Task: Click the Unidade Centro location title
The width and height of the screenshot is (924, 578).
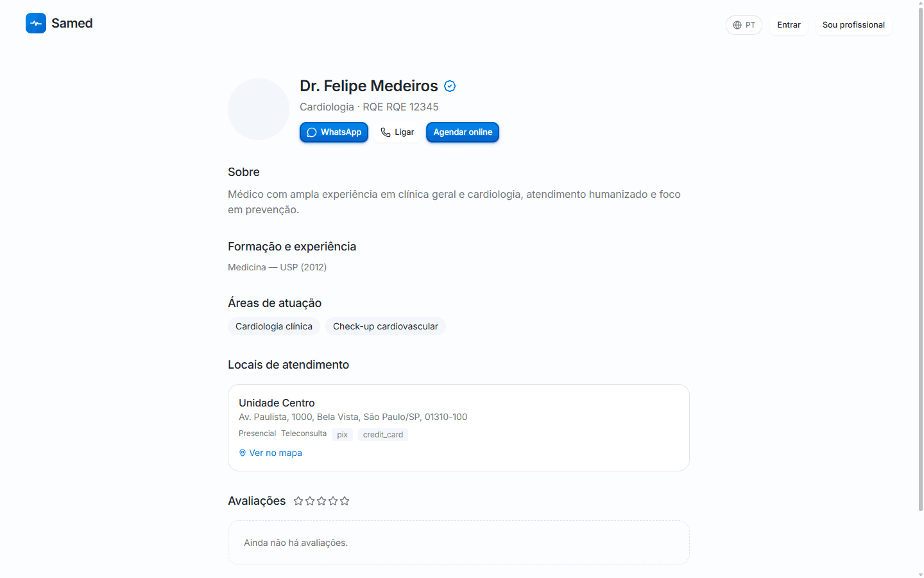Action: pyautogui.click(x=277, y=403)
